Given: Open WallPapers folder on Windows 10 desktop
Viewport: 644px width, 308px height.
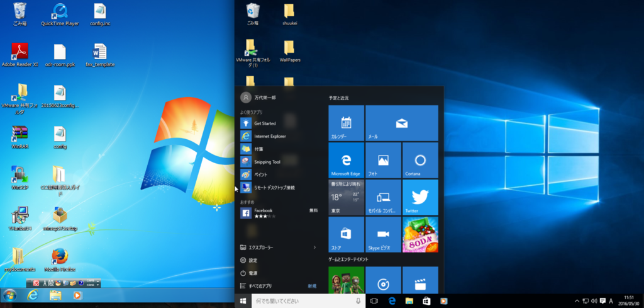Looking at the screenshot, I should click(x=289, y=51).
